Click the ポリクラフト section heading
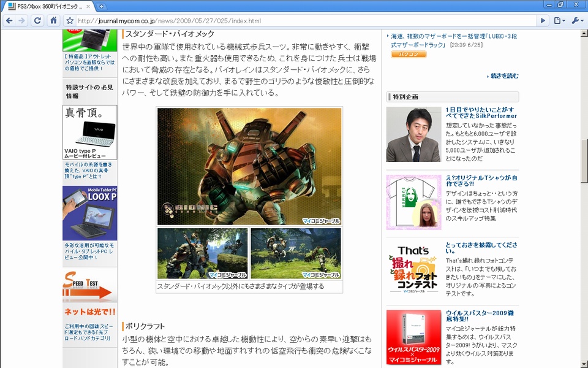This screenshot has width=588, height=368. [145, 326]
